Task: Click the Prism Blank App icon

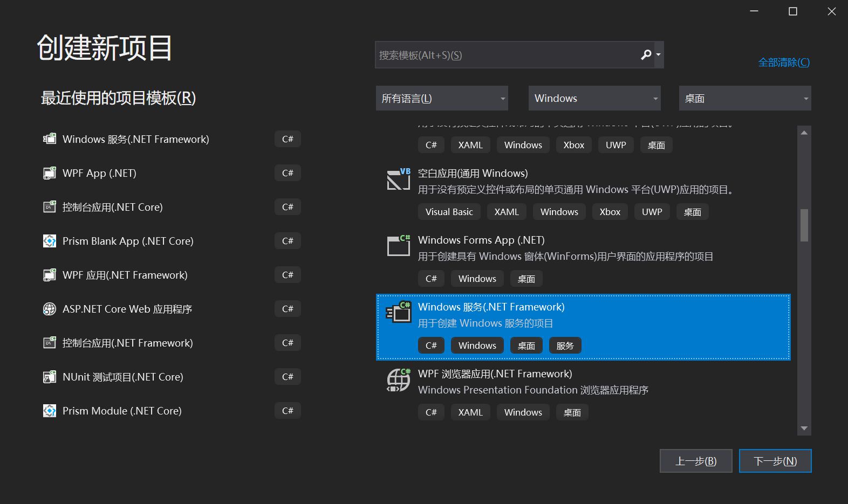Action: 50,241
